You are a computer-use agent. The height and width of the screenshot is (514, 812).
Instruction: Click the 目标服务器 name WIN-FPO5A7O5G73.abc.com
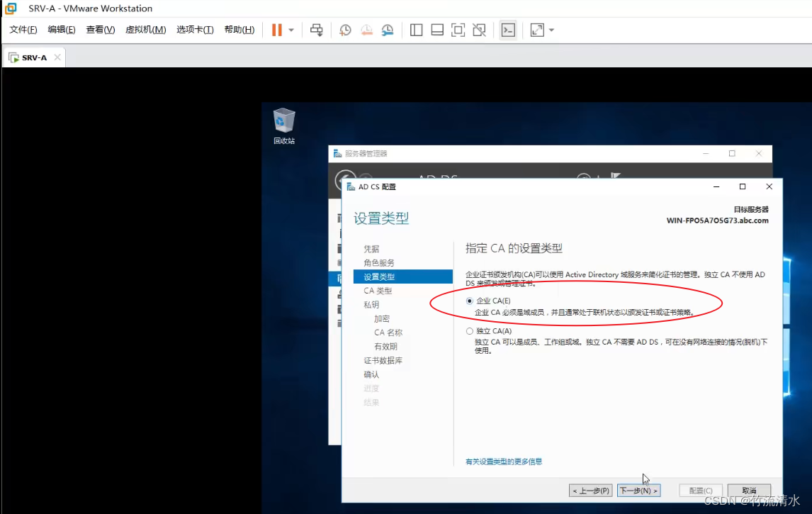pyautogui.click(x=717, y=220)
